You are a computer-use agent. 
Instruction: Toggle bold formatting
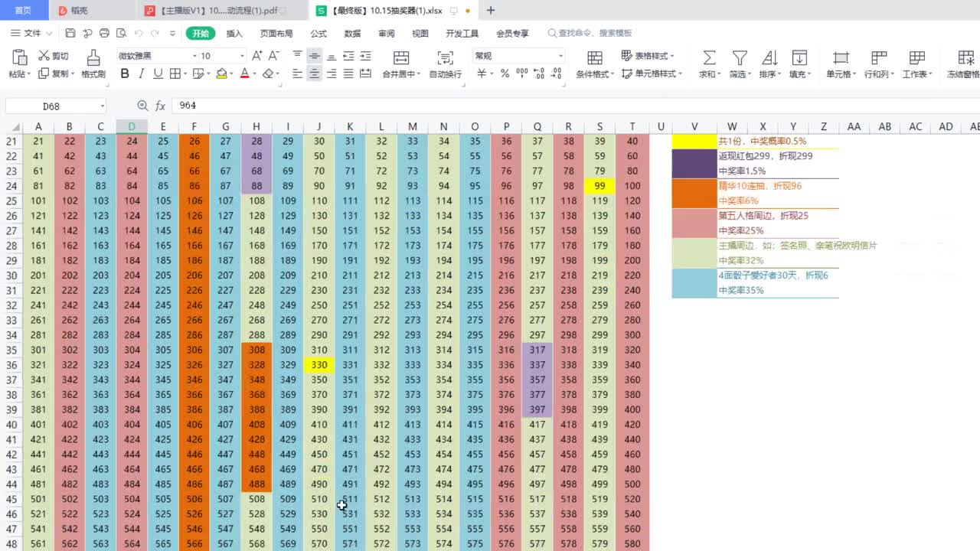124,74
